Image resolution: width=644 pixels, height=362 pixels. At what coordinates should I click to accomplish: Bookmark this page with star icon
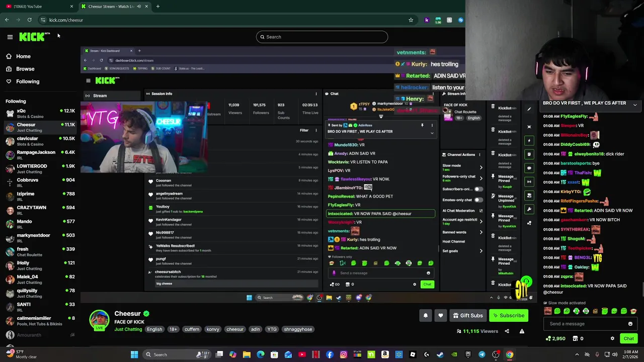point(411,20)
